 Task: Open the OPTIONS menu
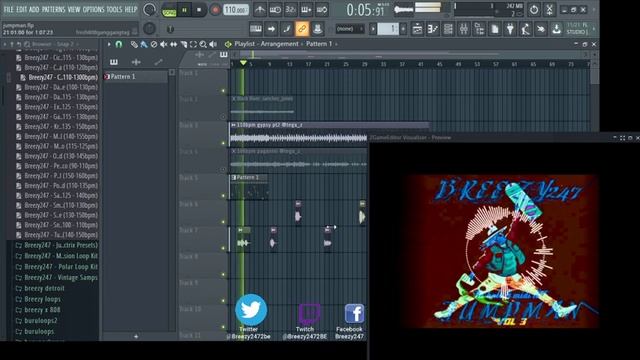[x=93, y=9]
